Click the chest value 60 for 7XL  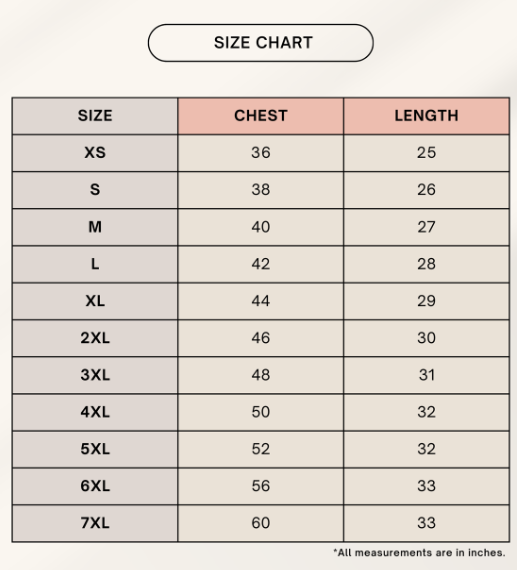(261, 523)
